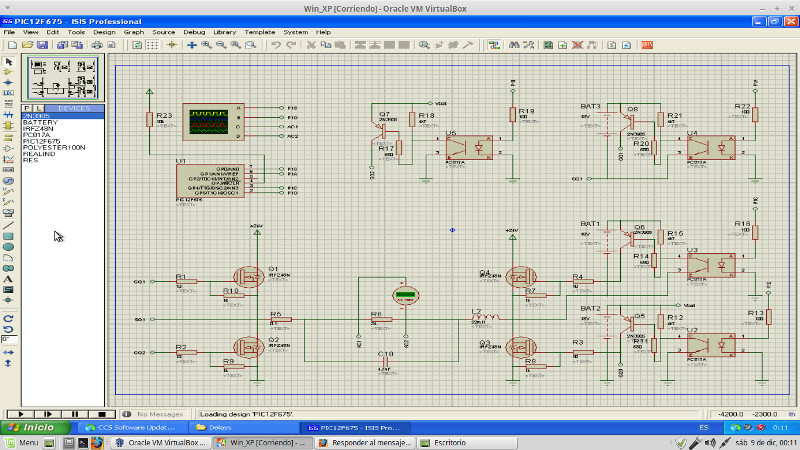Select POLYESTER100N in devices list
This screenshot has width=800, height=450.
(x=54, y=147)
